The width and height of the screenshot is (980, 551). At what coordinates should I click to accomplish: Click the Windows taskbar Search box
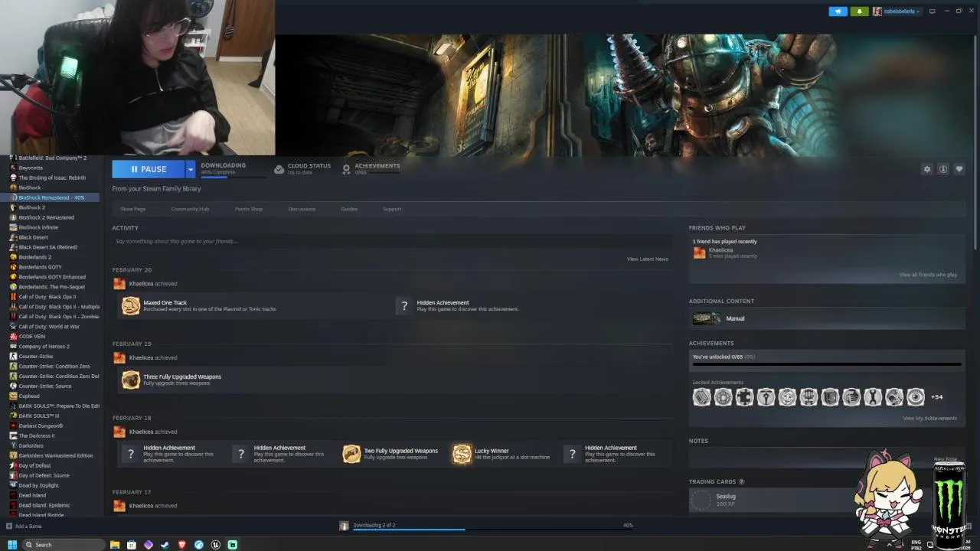63,545
